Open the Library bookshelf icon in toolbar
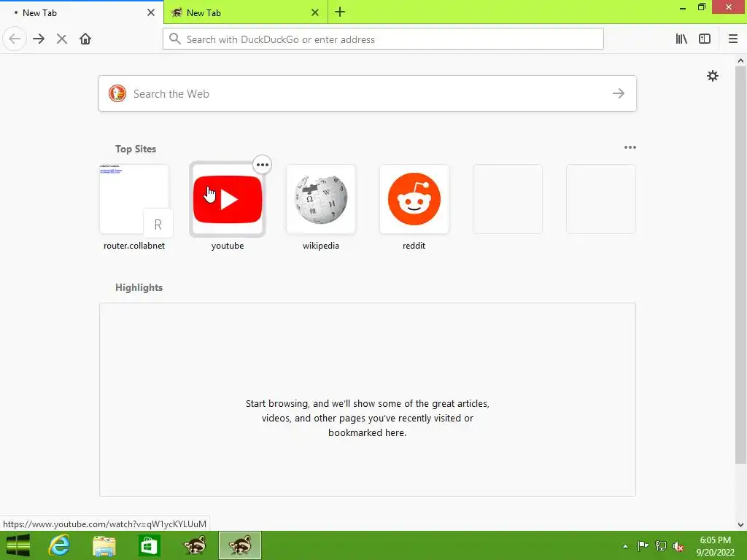The image size is (747, 560). pyautogui.click(x=681, y=39)
